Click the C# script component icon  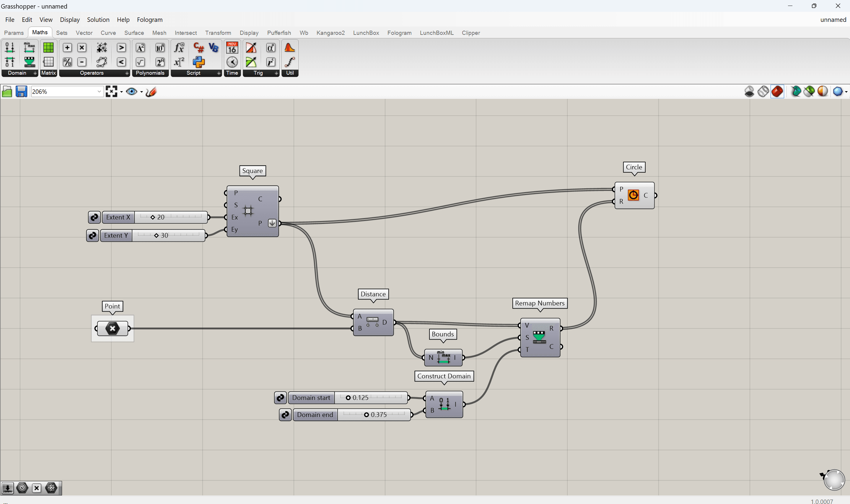pos(198,48)
